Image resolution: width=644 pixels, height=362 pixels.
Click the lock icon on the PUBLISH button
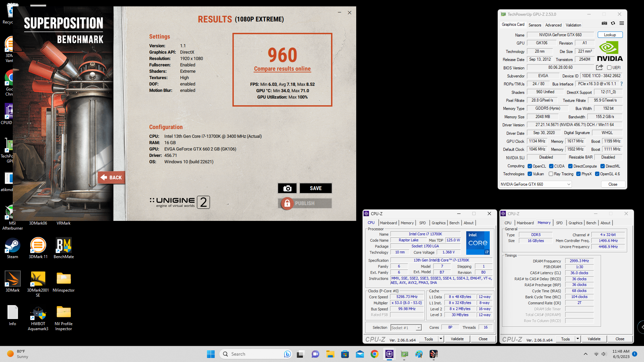coord(287,203)
